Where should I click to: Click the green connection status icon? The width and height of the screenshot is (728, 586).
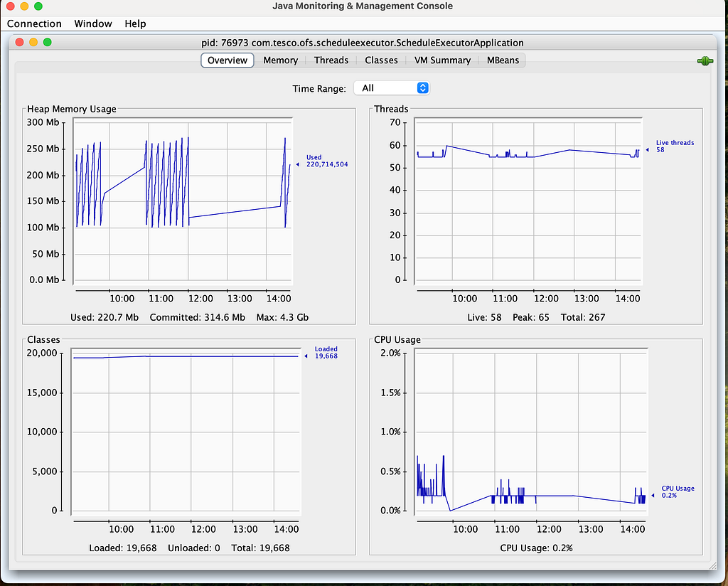705,61
